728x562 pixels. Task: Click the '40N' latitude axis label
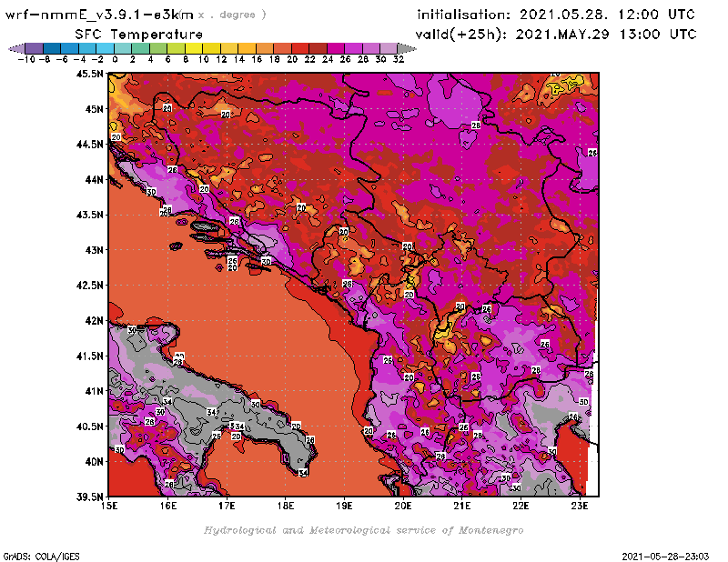click(94, 462)
